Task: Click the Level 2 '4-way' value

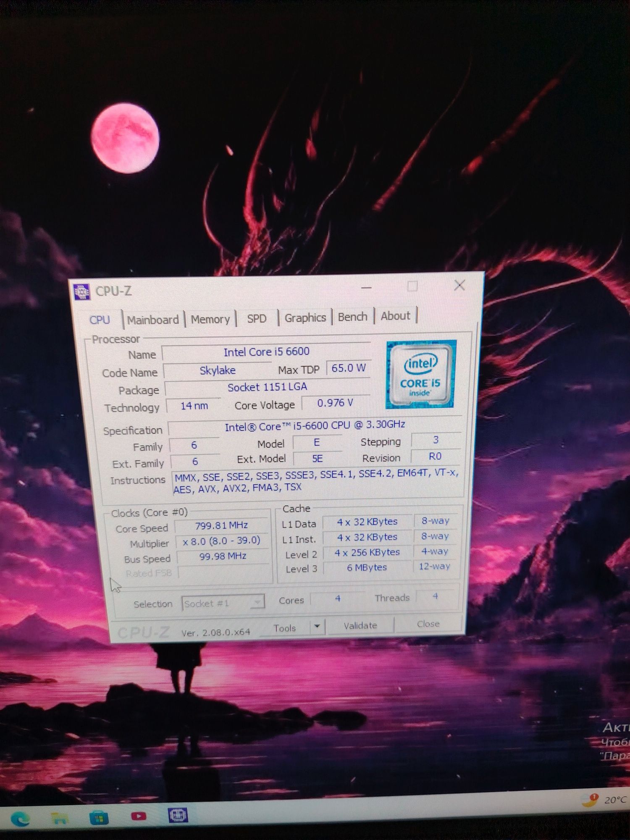Action: (435, 551)
